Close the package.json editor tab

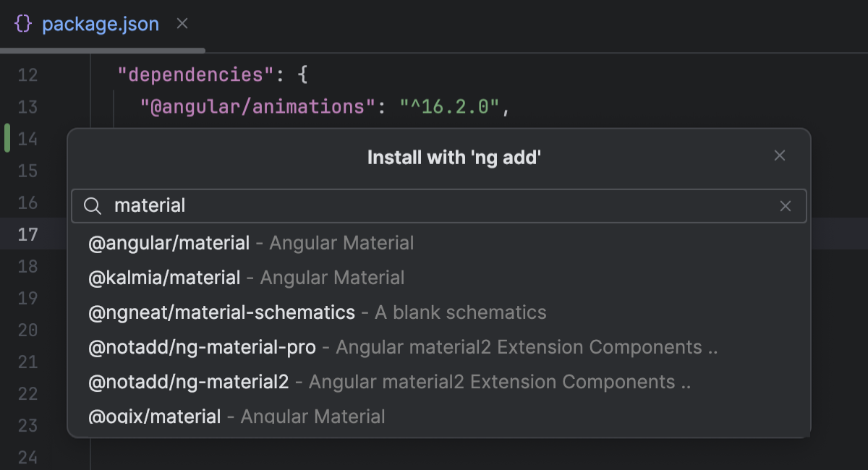coord(182,23)
